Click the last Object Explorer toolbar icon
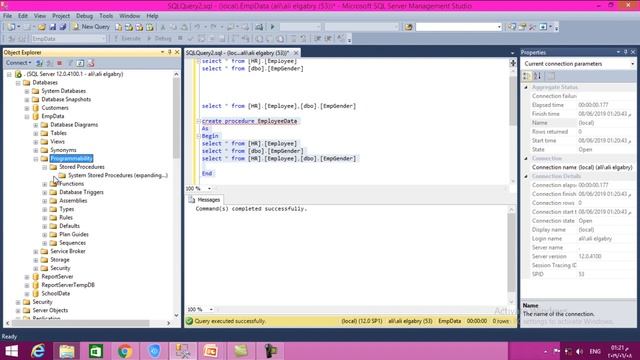This screenshot has width=640, height=360. (x=91, y=63)
